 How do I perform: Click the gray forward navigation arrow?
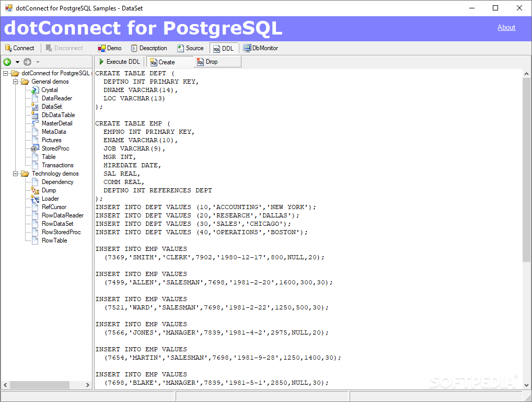coord(28,62)
